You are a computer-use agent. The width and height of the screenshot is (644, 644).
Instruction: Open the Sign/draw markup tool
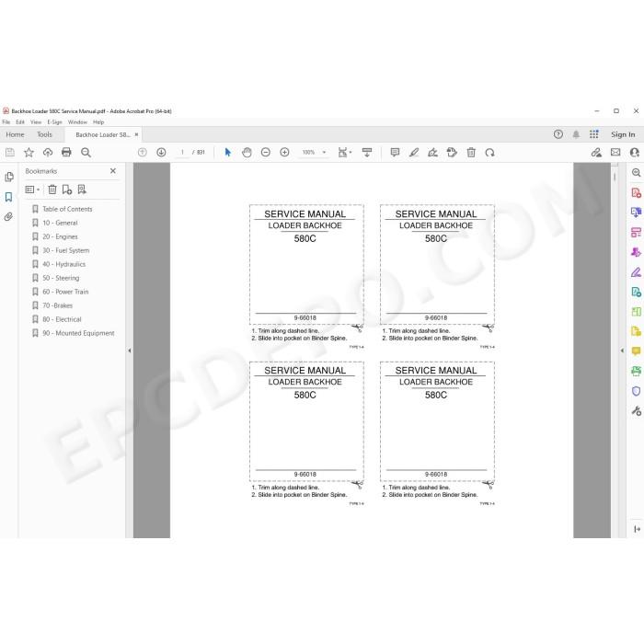[x=432, y=153]
